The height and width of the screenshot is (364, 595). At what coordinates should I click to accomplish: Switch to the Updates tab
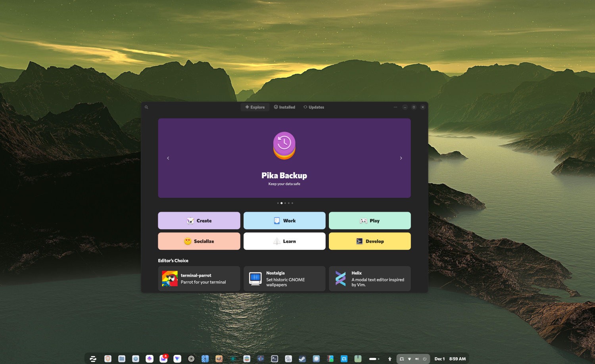pos(313,107)
